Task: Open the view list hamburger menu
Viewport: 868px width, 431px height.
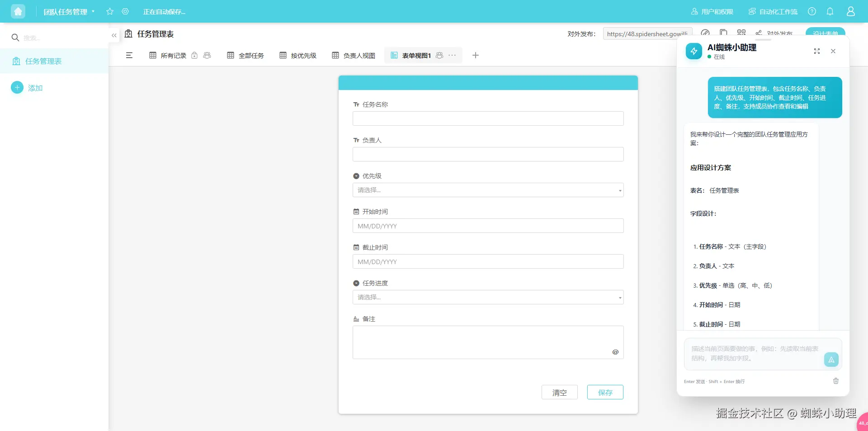Action: click(x=129, y=55)
